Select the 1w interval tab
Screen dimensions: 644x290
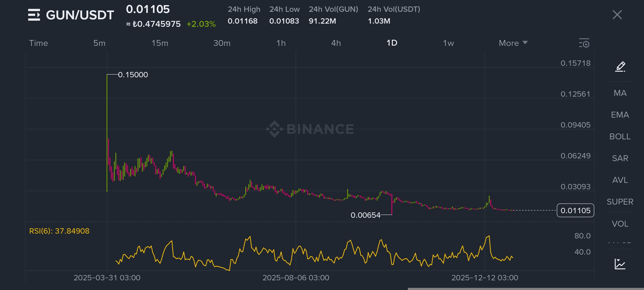[x=448, y=43]
